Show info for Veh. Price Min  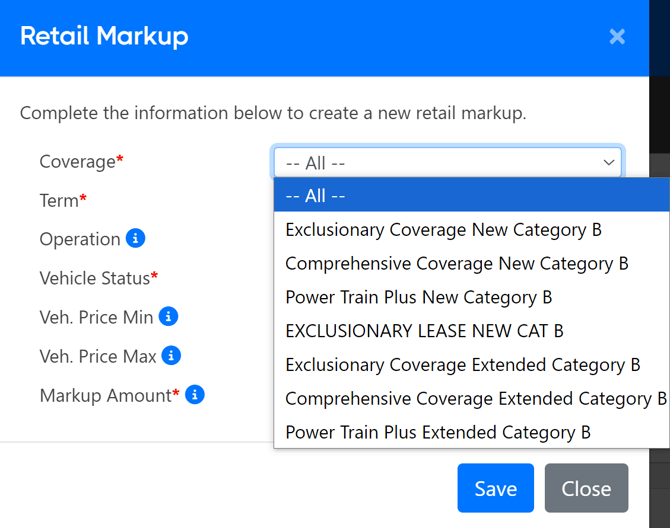[x=169, y=316]
